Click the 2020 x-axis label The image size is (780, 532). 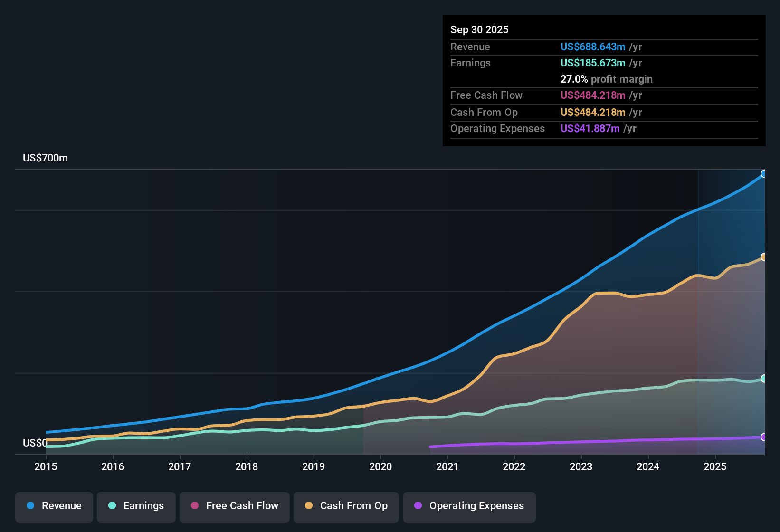[x=380, y=466]
